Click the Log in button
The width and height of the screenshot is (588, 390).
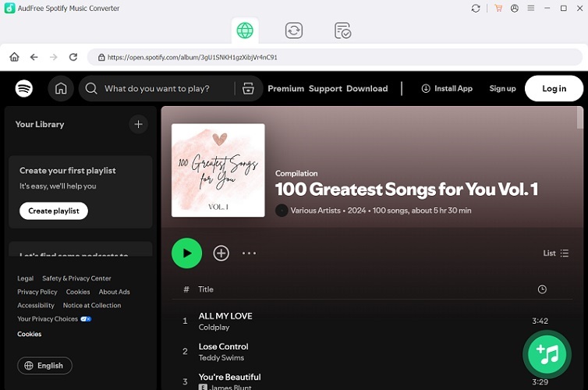point(554,88)
